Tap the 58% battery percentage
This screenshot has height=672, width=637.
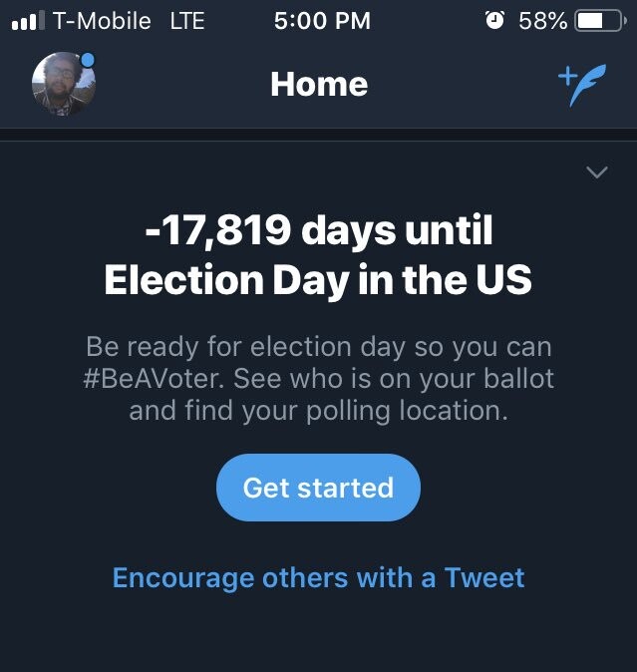pos(542,21)
